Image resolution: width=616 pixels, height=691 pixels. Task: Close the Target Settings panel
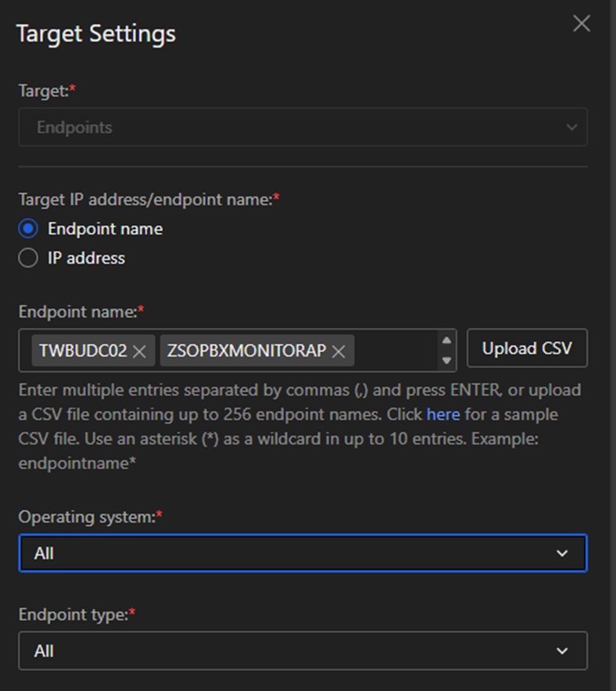click(582, 24)
